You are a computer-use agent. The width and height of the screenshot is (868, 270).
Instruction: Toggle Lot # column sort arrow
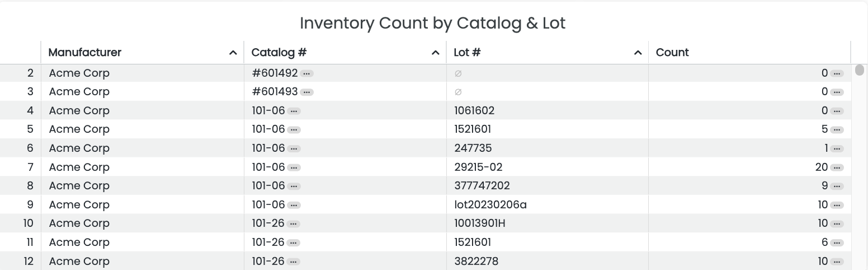click(x=638, y=53)
